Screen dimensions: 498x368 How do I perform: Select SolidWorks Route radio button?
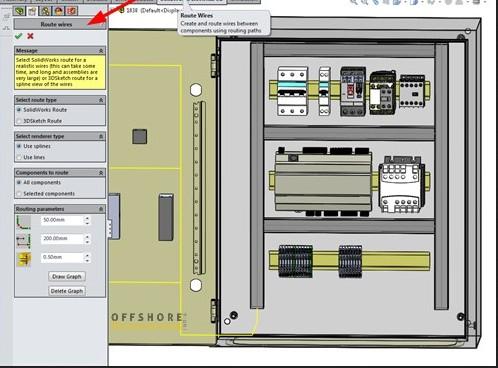point(19,110)
